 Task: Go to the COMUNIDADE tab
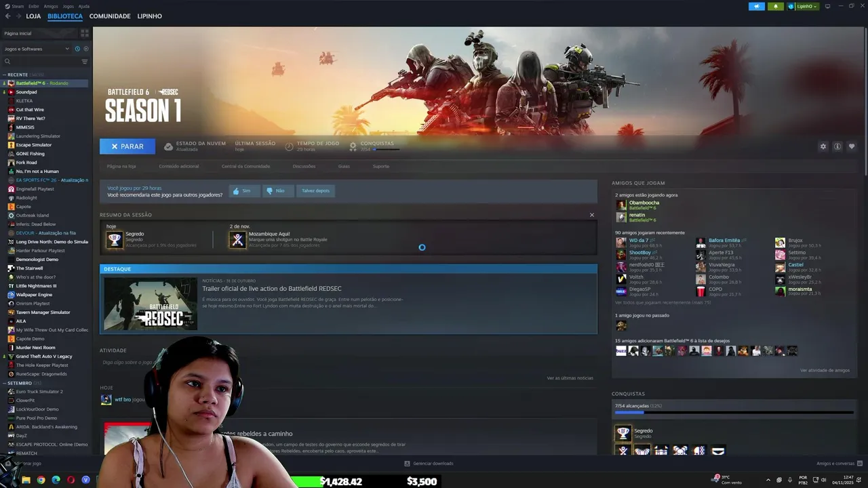point(110,16)
